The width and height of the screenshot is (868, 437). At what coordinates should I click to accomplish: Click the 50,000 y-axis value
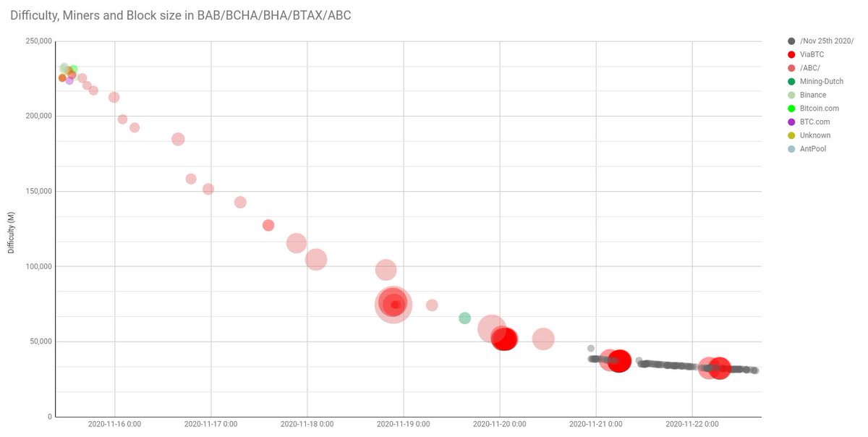click(x=40, y=341)
